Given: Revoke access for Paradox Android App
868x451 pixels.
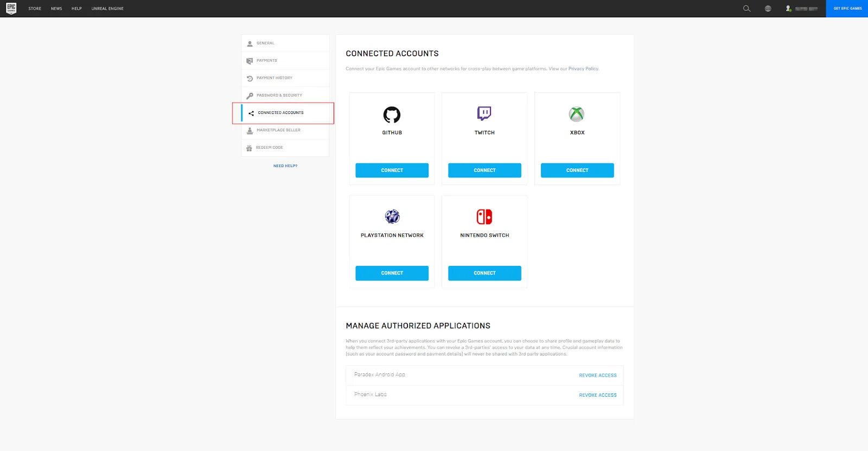Looking at the screenshot, I should click(x=598, y=376).
